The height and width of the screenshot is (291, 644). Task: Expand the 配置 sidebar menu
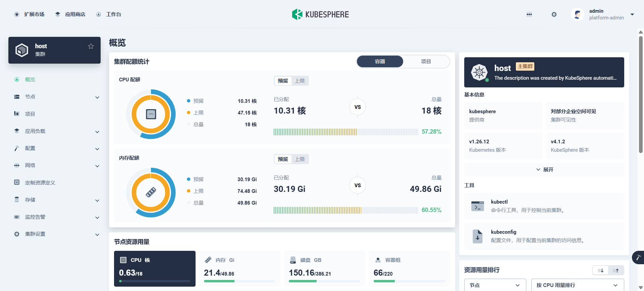(x=97, y=149)
